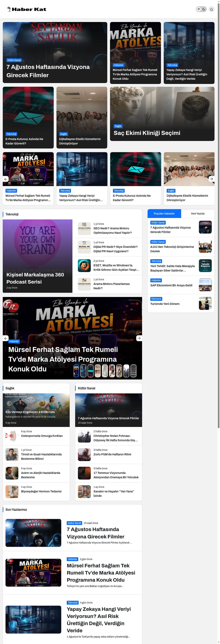
Task: Click Tehdit Raporu thumbnail in sidebar
Action: (x=205, y=265)
